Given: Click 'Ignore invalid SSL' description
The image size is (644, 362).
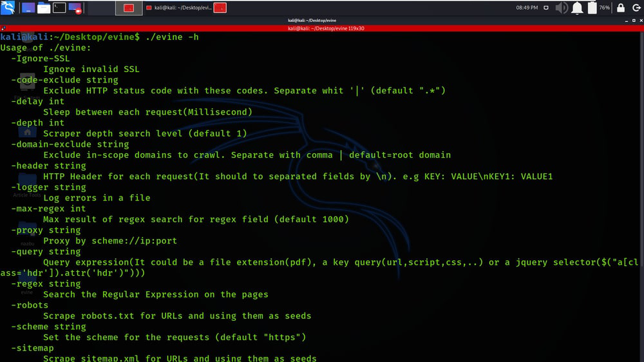Looking at the screenshot, I should coord(91,69).
